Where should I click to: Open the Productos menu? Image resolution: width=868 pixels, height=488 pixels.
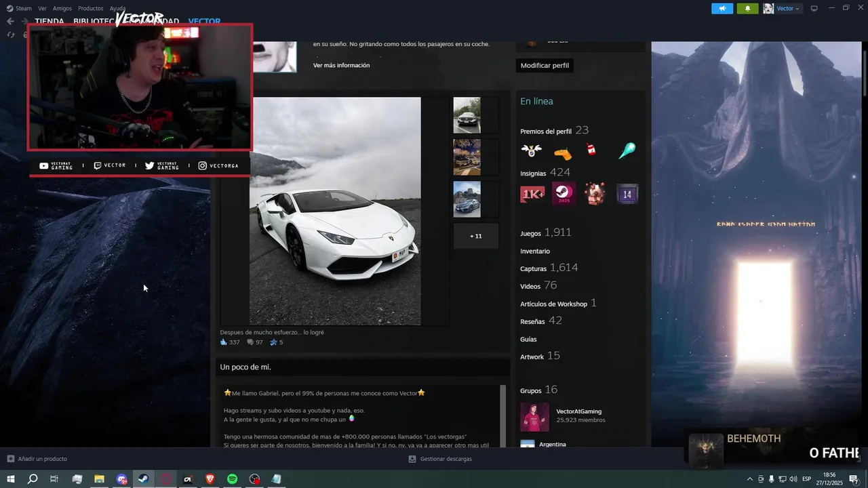point(90,8)
